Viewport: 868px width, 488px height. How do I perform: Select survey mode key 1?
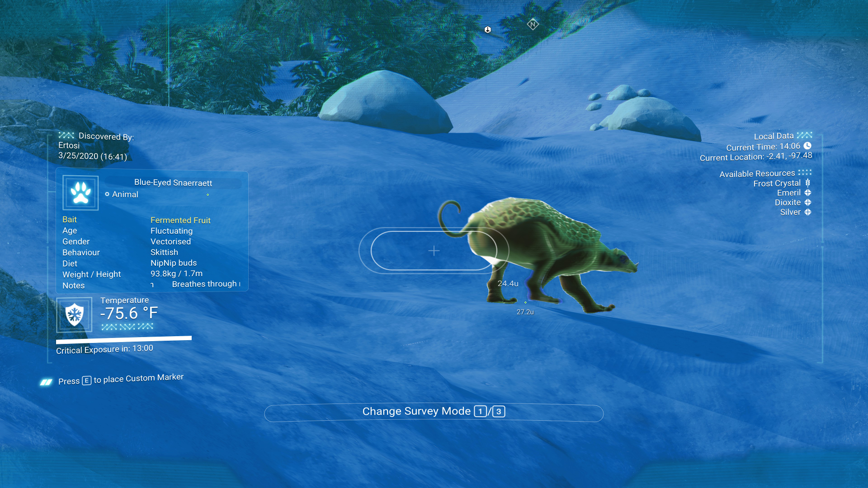(480, 411)
